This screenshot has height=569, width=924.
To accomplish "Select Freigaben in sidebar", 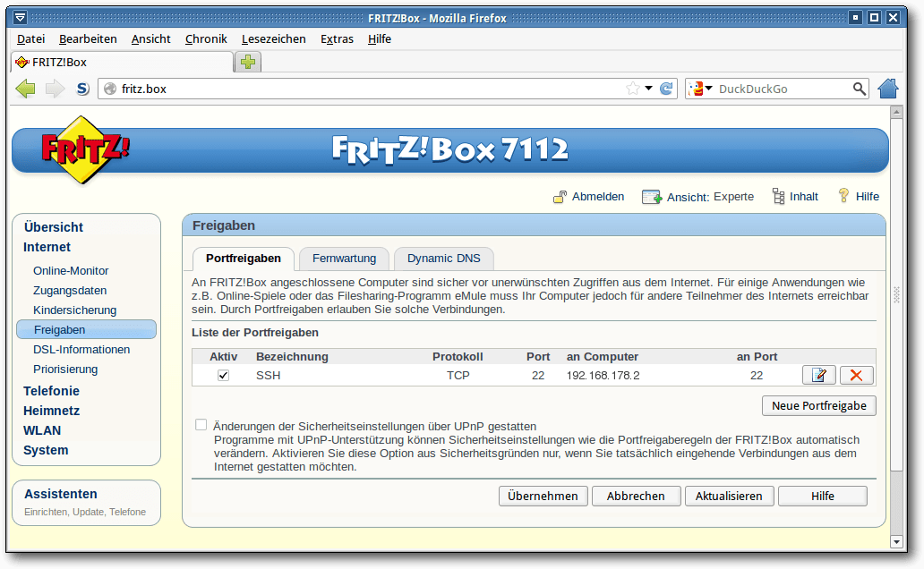I will tap(87, 330).
